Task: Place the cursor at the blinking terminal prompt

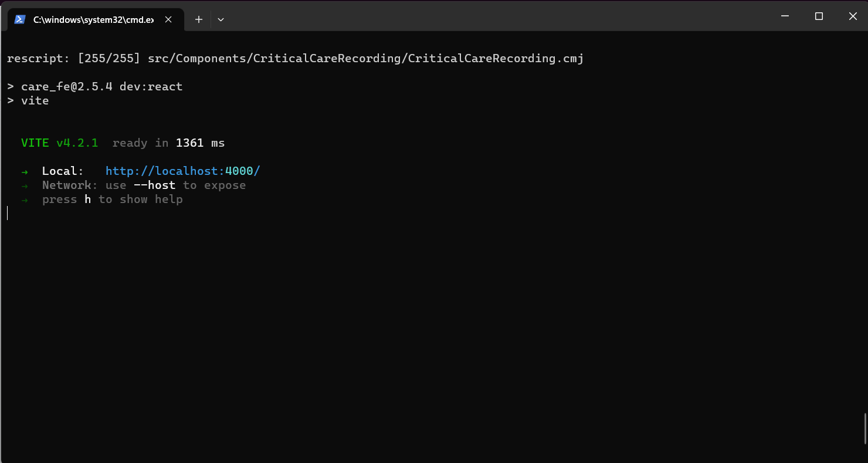Action: point(8,212)
